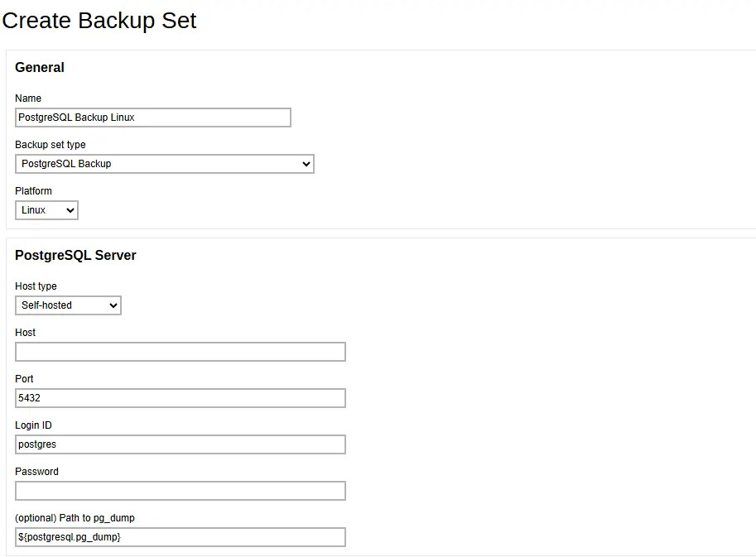Click the Port field containing 5432
The height and width of the screenshot is (557, 756).
click(x=180, y=398)
